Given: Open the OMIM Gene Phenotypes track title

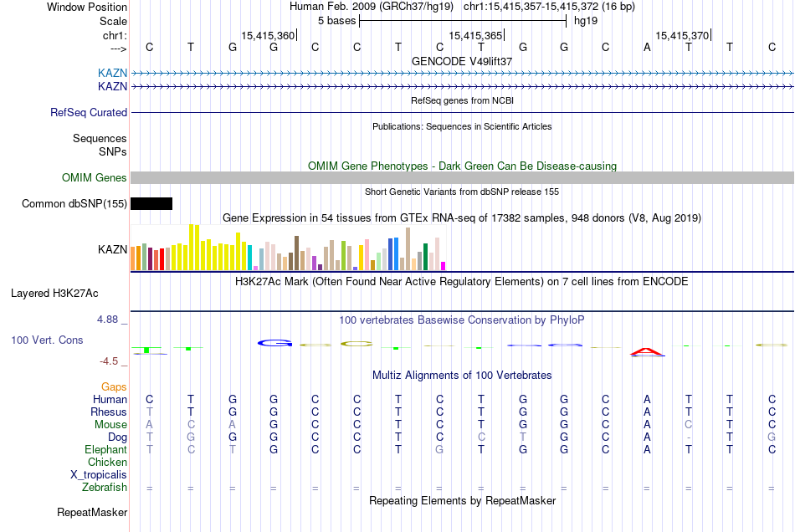Looking at the screenshot, I should pos(462,166).
